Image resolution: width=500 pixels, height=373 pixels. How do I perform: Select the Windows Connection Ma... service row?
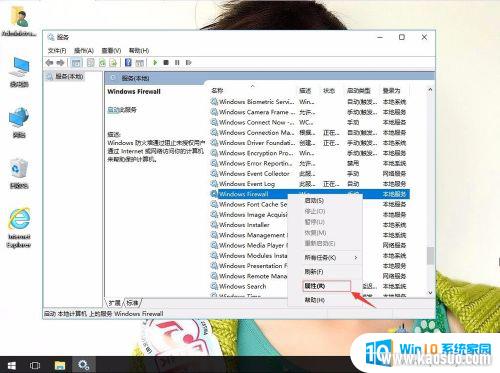click(x=309, y=133)
